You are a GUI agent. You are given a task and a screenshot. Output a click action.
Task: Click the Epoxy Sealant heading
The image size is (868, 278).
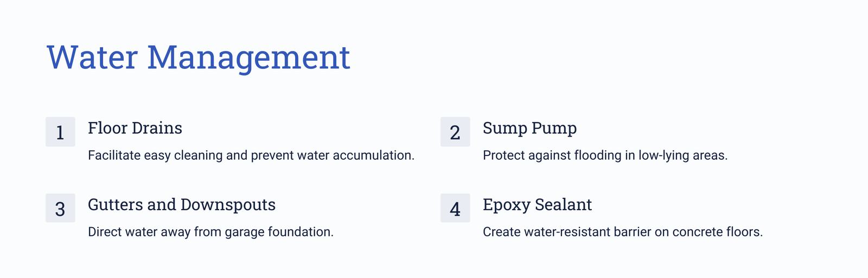[x=537, y=204]
